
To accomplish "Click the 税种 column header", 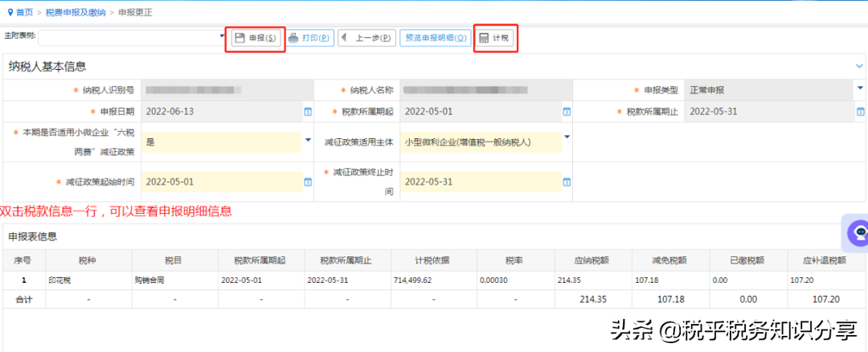I will [88, 260].
